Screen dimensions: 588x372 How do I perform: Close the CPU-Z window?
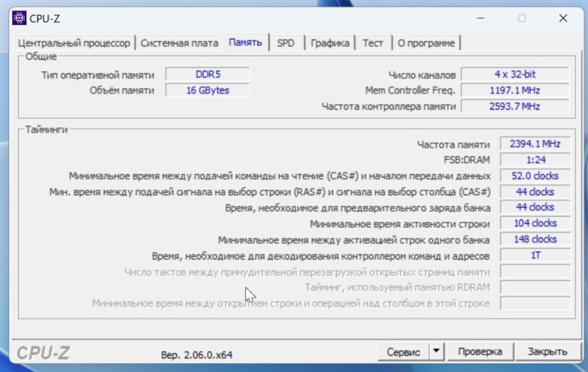563,18
